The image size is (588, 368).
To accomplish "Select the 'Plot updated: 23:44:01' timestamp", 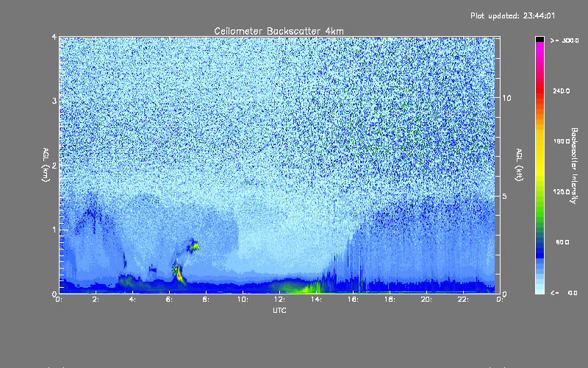I will 512,15.
